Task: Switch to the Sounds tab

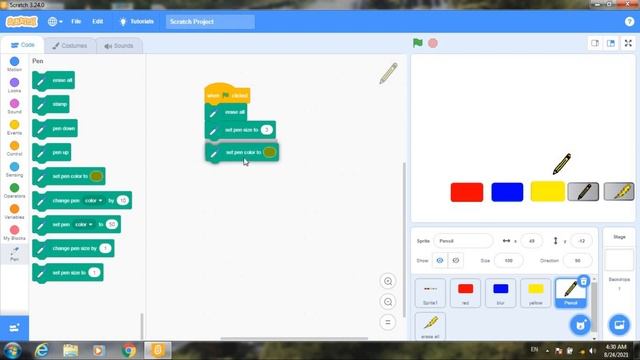Action: 119,46
